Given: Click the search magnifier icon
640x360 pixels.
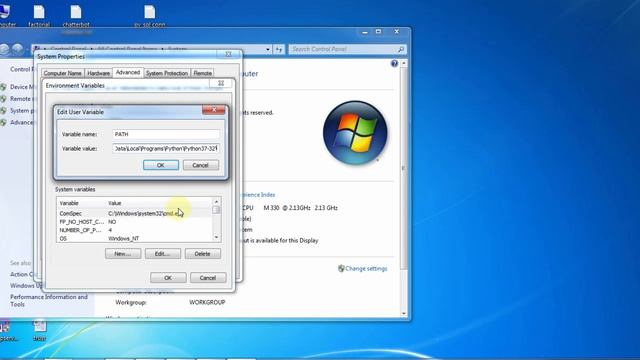Looking at the screenshot, I should [401, 49].
